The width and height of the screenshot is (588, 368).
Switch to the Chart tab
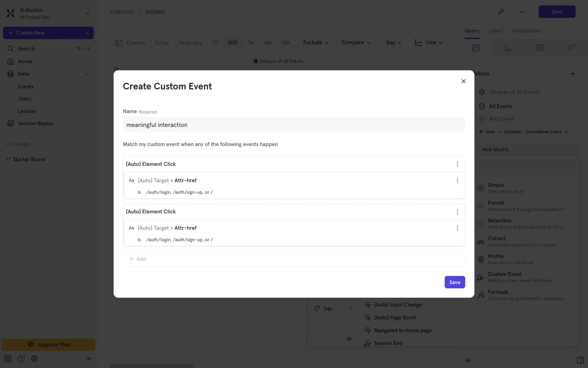click(496, 31)
